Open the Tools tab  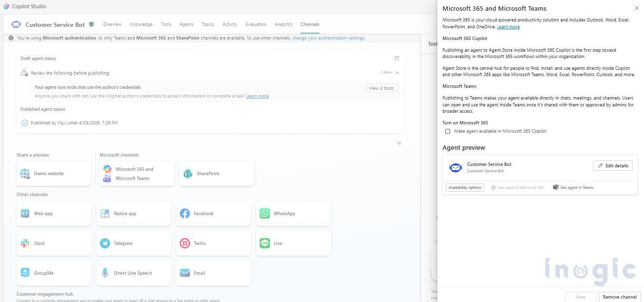click(x=166, y=24)
